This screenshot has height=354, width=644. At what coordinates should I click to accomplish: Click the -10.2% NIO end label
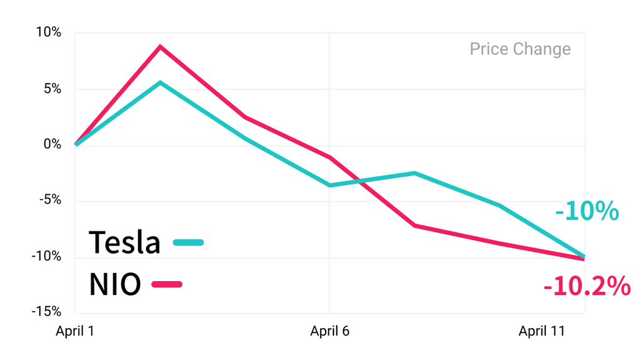click(x=587, y=286)
